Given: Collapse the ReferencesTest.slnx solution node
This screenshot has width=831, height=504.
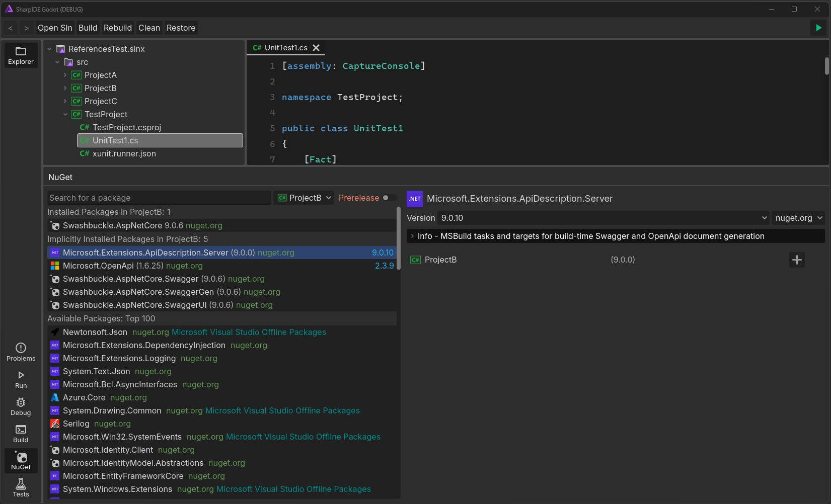Looking at the screenshot, I should coord(49,49).
